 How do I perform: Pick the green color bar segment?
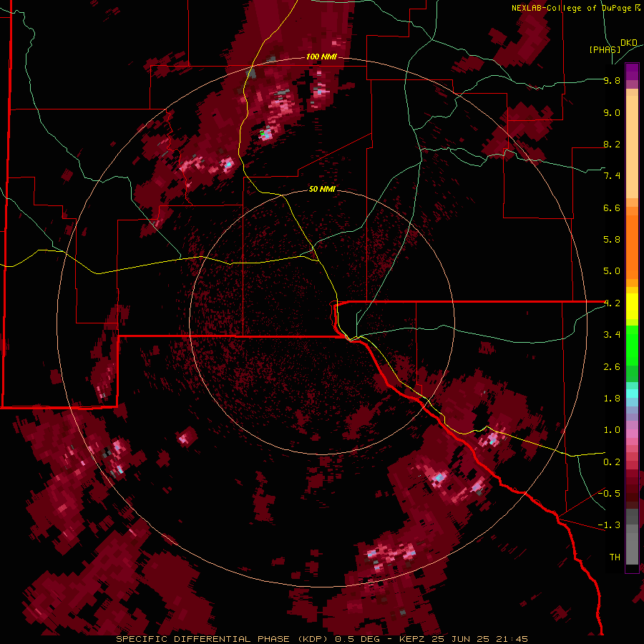click(632, 346)
